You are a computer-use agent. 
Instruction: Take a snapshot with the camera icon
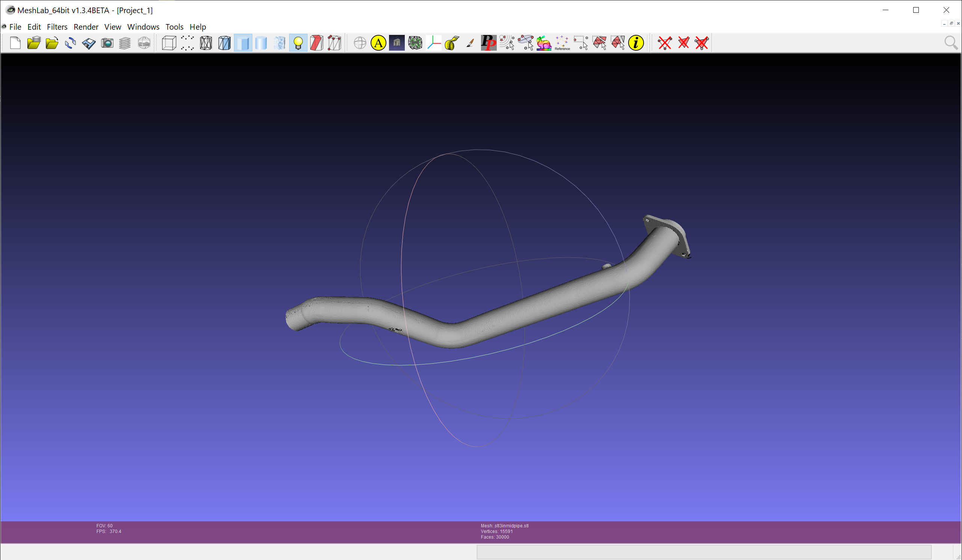coord(107,43)
